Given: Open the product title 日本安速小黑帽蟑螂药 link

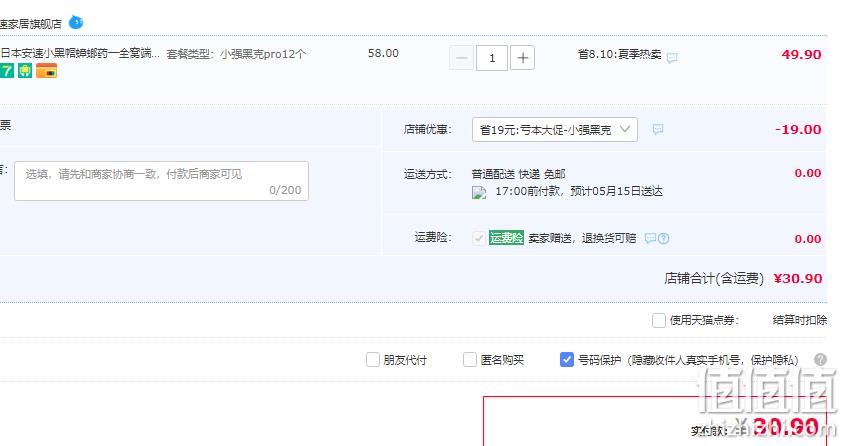Looking at the screenshot, I should click(x=80, y=53).
